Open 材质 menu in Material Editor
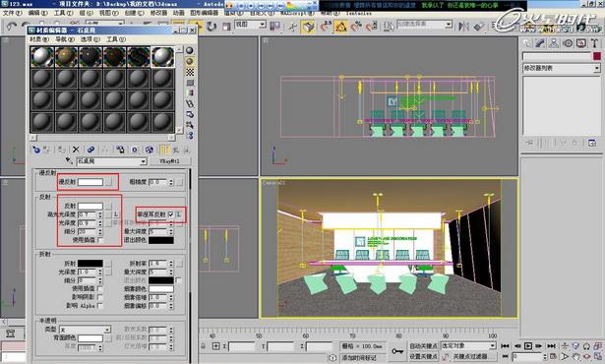The image size is (605, 364). pyautogui.click(x=39, y=39)
